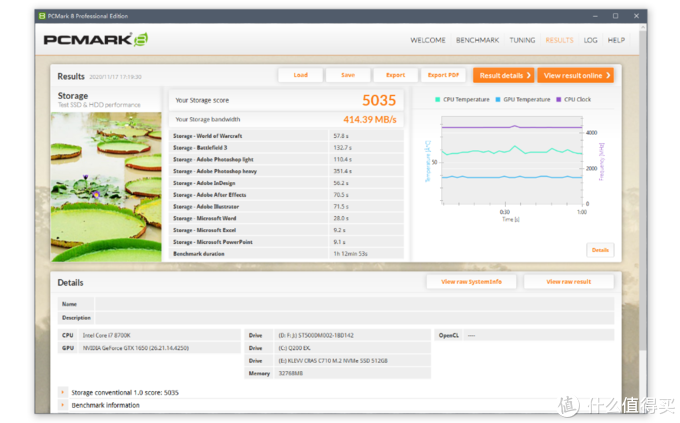Click the Q200 EX drive entry
Screen dimensions: 680x423
294,348
